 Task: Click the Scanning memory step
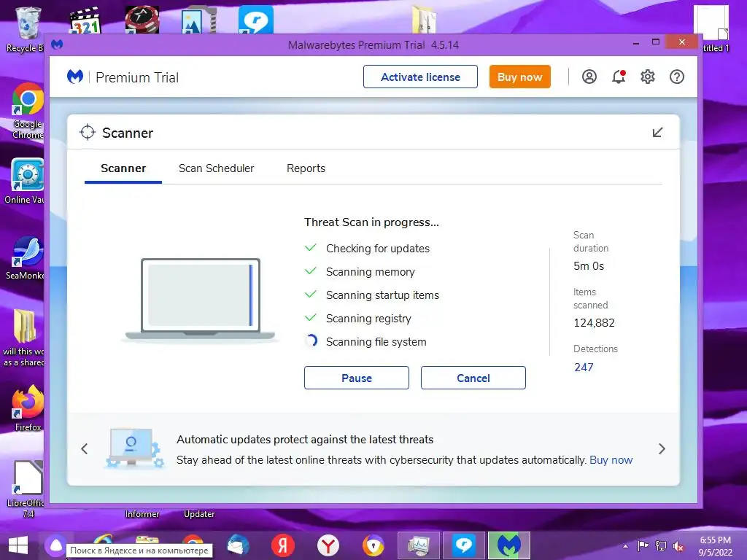[370, 272]
